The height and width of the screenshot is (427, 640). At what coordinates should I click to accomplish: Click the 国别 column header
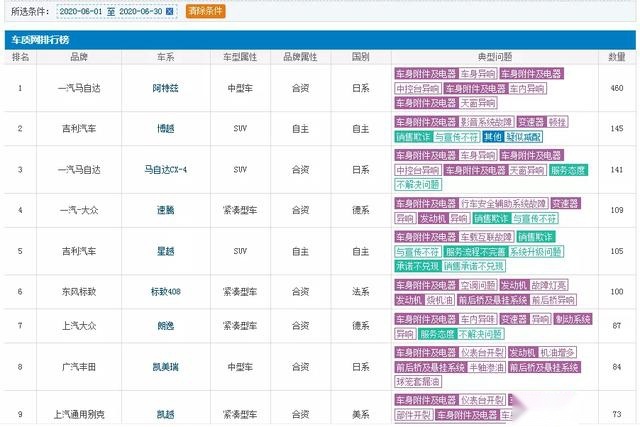click(x=361, y=57)
